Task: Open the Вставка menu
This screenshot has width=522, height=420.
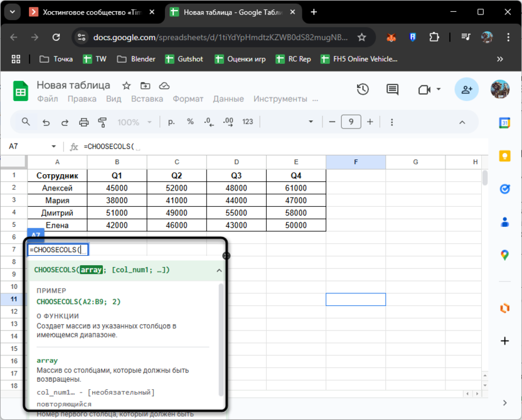Action: tap(147, 99)
